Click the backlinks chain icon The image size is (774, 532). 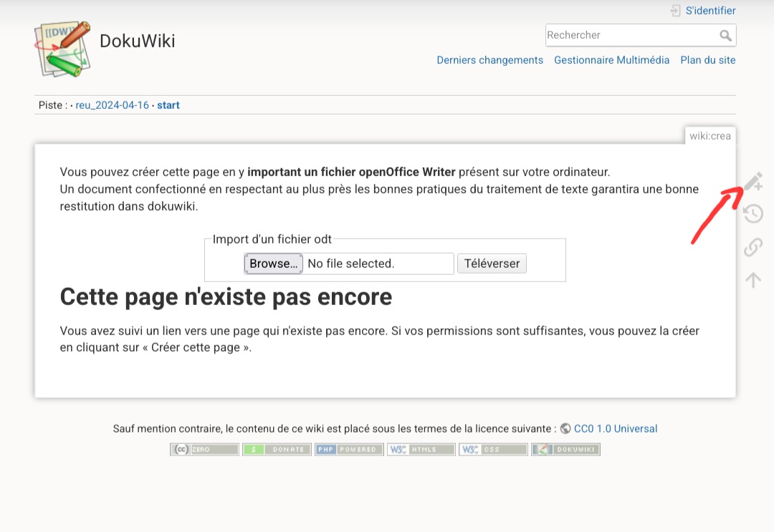pos(752,247)
